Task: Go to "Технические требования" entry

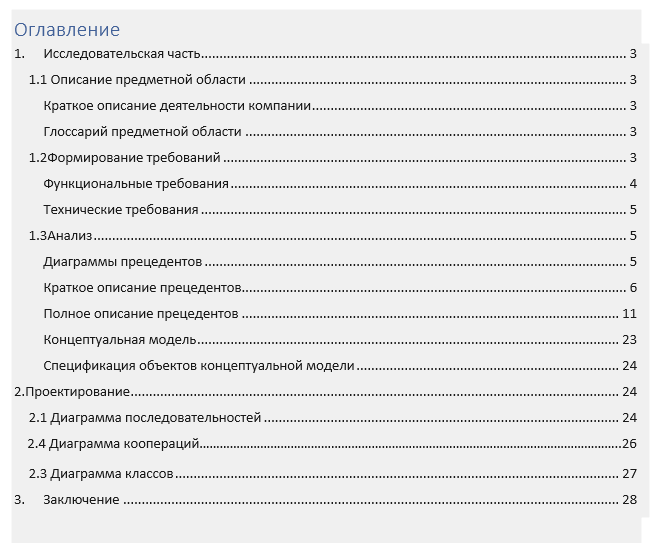Action: click(121, 210)
